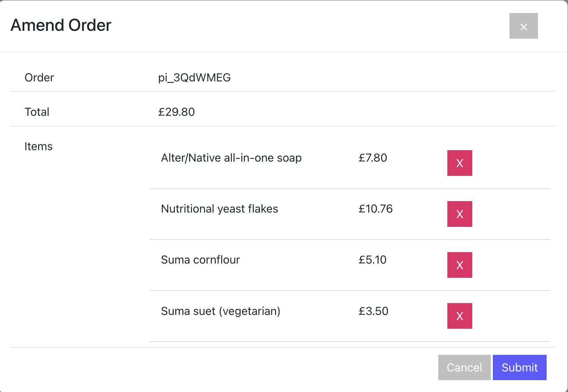Submit the amended order
The image size is (568, 392).
(519, 367)
